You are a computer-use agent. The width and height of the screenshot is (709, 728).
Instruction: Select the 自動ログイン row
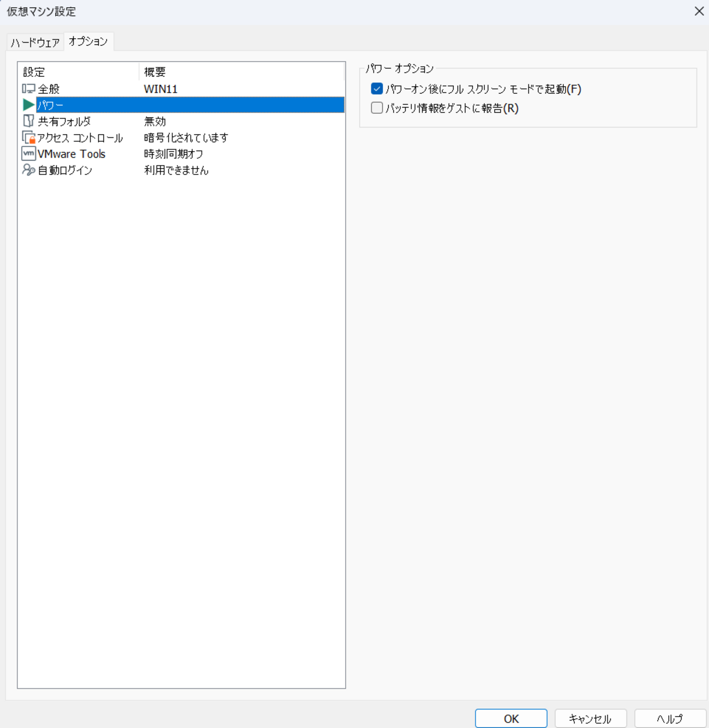182,170
